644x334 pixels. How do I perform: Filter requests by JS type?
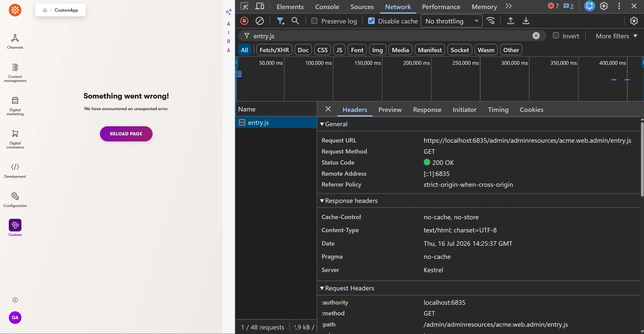pos(339,50)
